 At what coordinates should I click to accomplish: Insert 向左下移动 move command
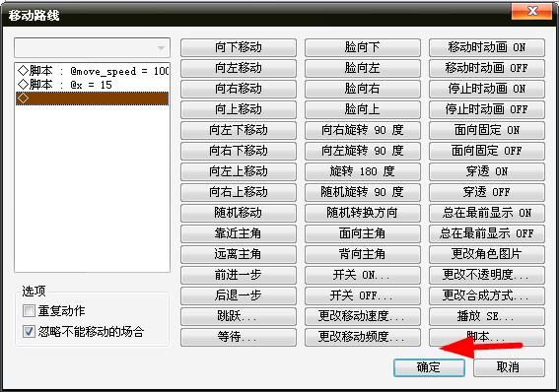[239, 130]
